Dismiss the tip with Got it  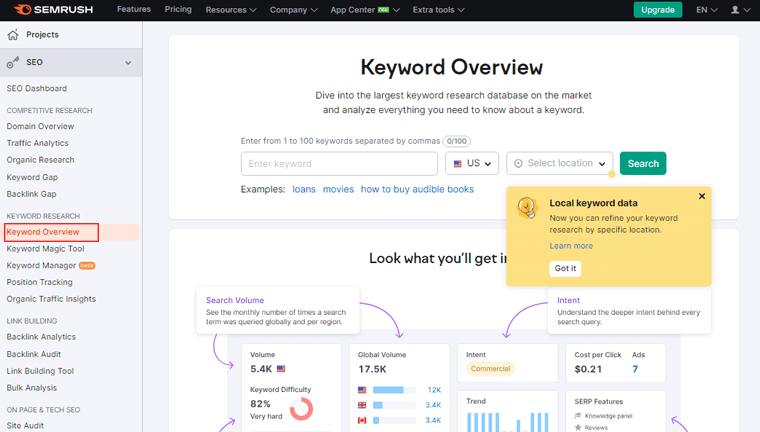565,268
